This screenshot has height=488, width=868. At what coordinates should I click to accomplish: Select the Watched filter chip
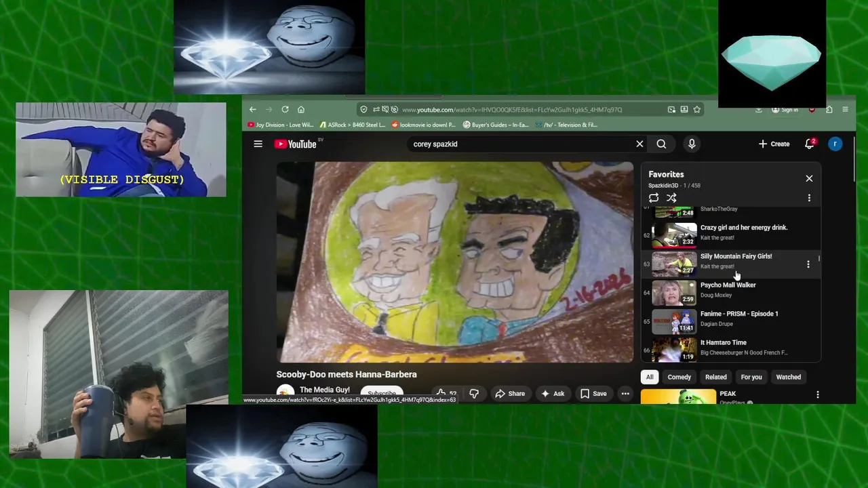click(x=788, y=377)
